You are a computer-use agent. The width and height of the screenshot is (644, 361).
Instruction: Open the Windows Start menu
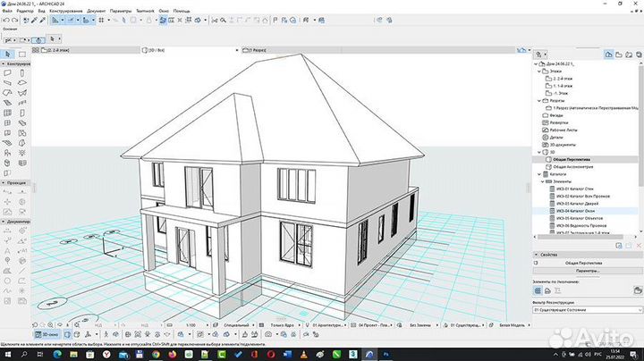coord(6,354)
